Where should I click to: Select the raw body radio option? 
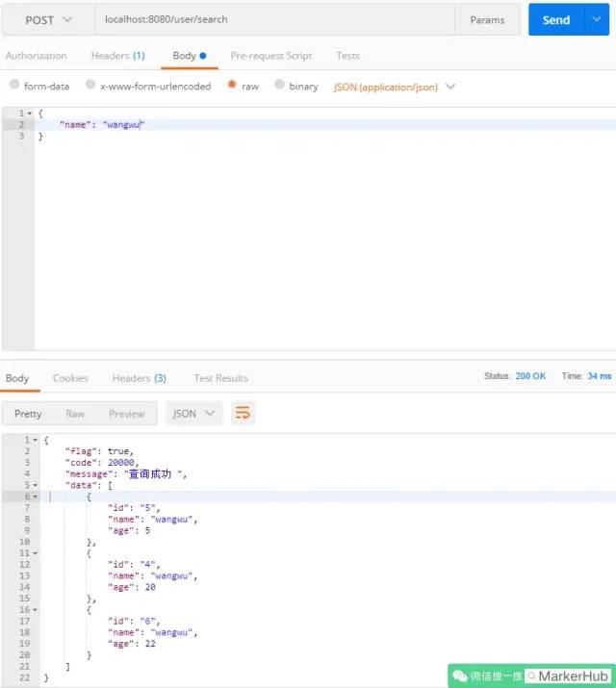click(x=232, y=85)
